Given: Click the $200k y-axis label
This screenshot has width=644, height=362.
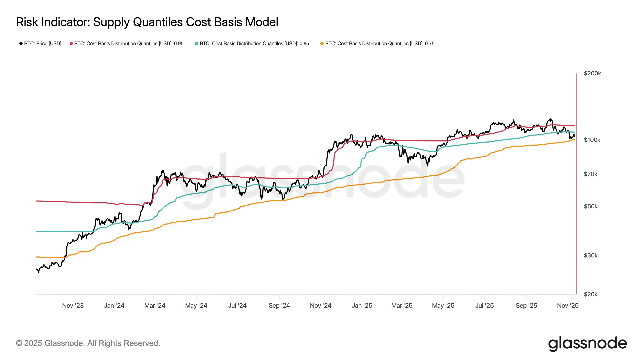Looking at the screenshot, I should [x=592, y=73].
